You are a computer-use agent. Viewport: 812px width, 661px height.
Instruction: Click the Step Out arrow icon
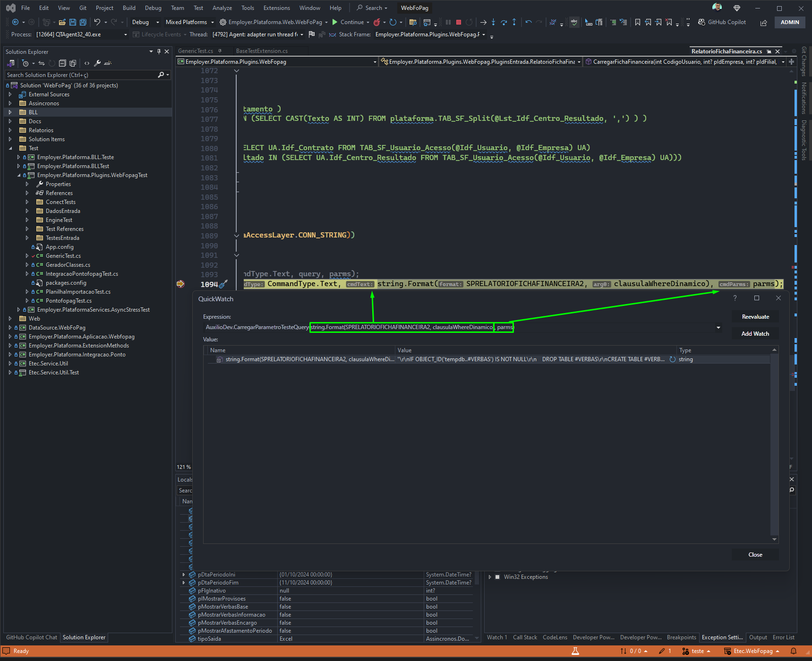514,22
